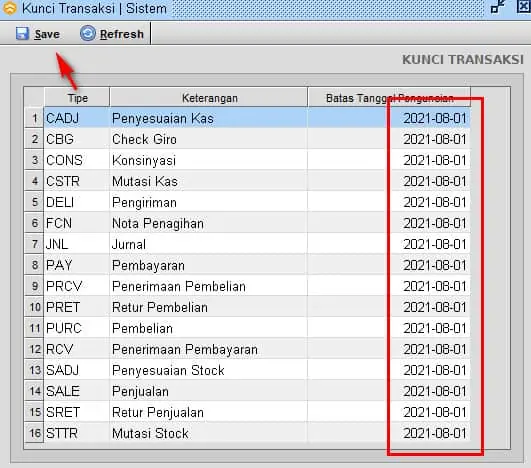Click the Keterangan column header
The image size is (531, 468).
[x=209, y=98]
